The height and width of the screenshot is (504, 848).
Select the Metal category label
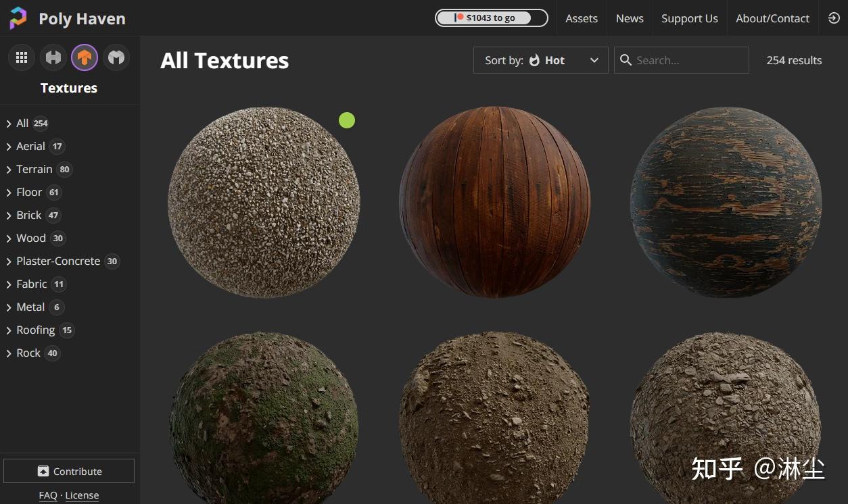[30, 307]
